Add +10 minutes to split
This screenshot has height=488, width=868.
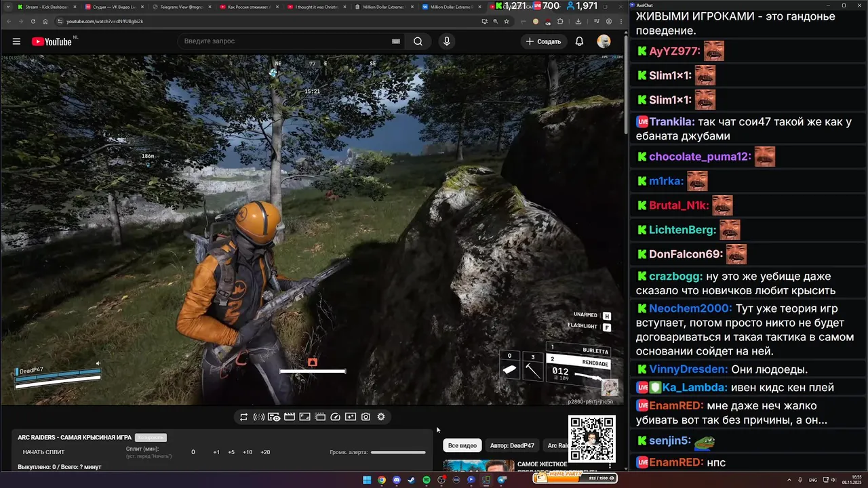tap(248, 452)
